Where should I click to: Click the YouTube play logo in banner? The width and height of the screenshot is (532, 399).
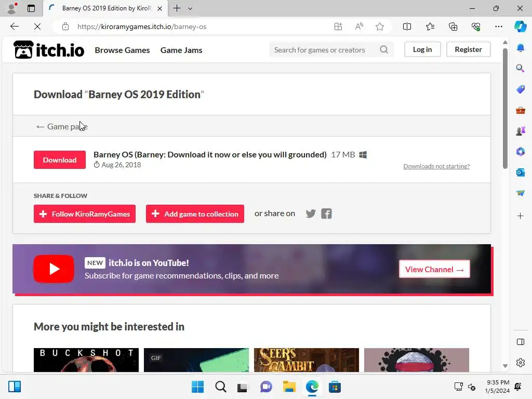coord(54,269)
